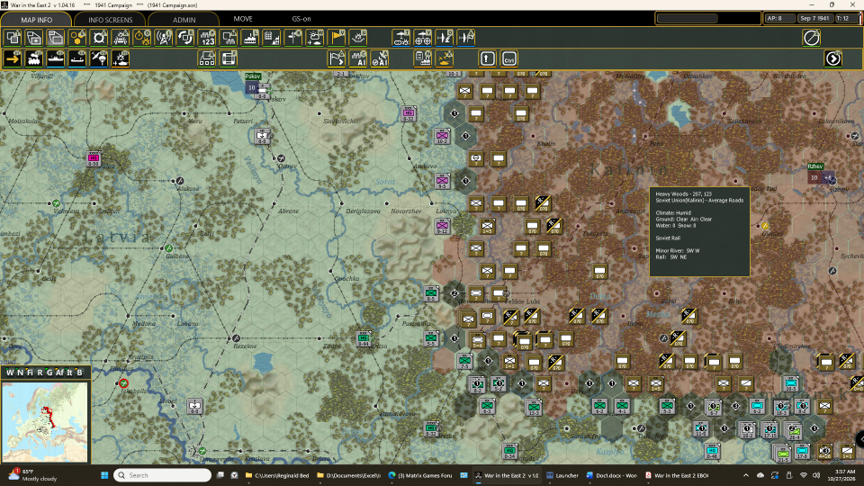Switch to Launcher in the taskbar
This screenshot has height=486, width=864.
click(x=562, y=475)
